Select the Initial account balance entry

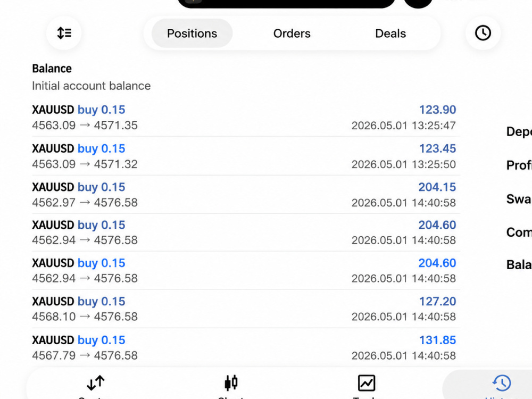tap(246, 77)
